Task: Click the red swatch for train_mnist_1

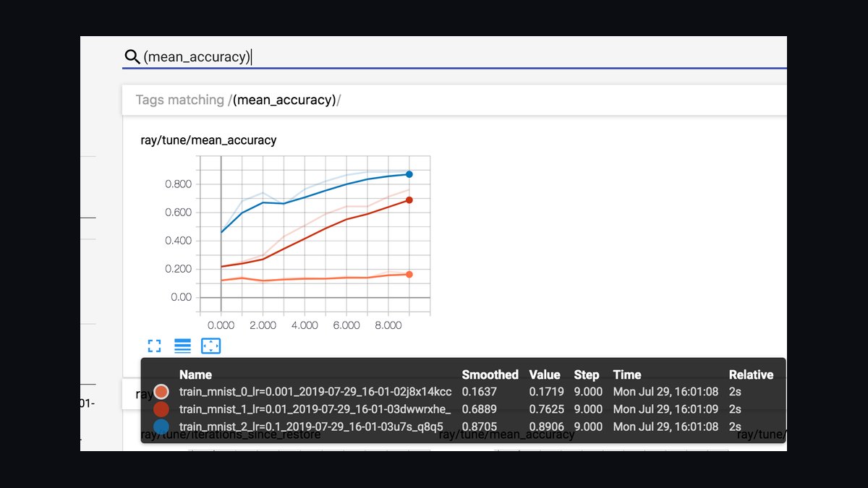Action: [161, 409]
